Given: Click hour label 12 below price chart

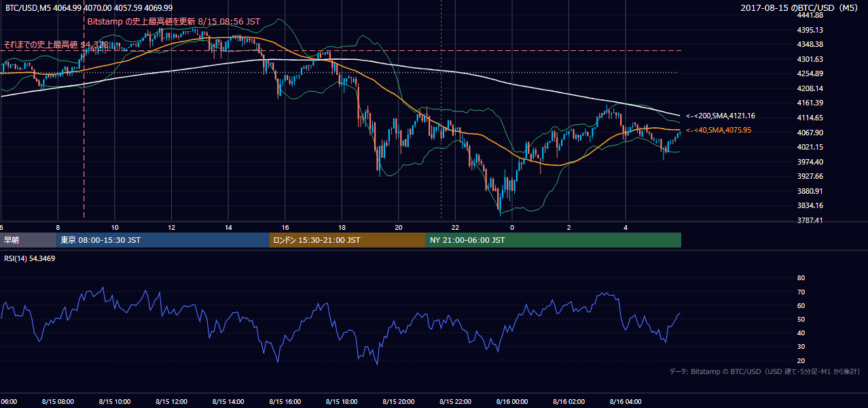Looking at the screenshot, I should pos(172,227).
